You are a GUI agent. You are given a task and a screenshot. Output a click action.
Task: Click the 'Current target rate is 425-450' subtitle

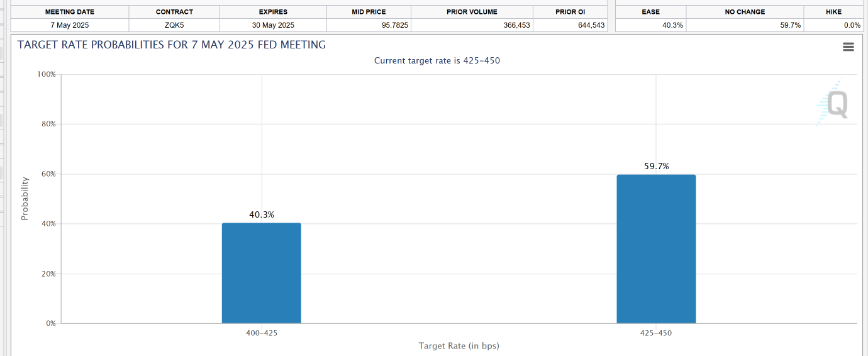click(437, 60)
